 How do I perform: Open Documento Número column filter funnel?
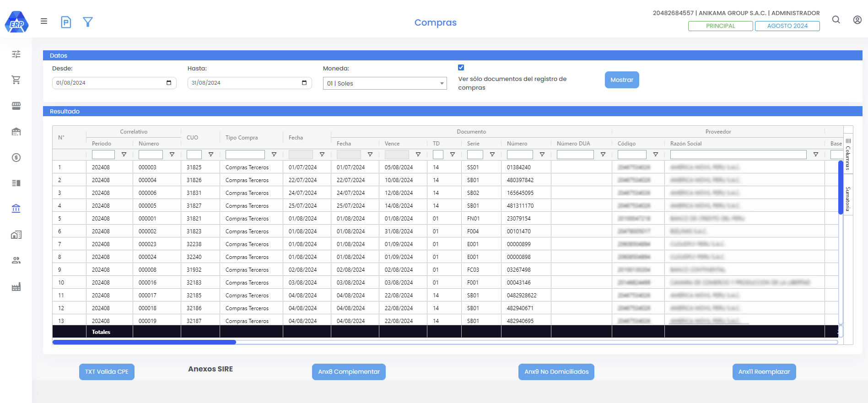point(542,155)
